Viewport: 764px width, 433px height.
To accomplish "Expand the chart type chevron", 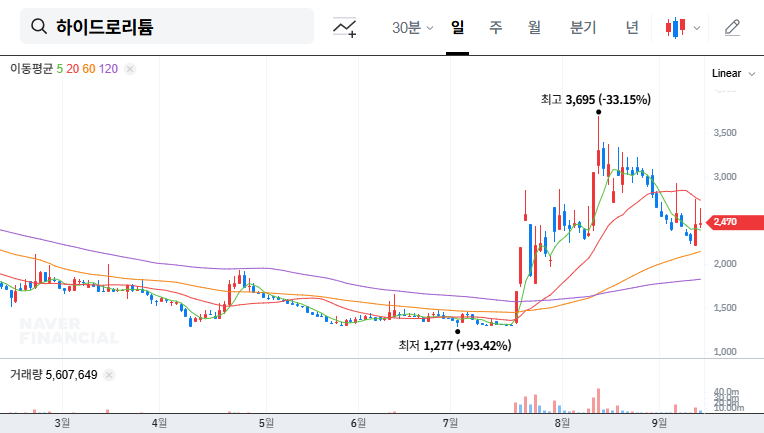I will point(697,28).
